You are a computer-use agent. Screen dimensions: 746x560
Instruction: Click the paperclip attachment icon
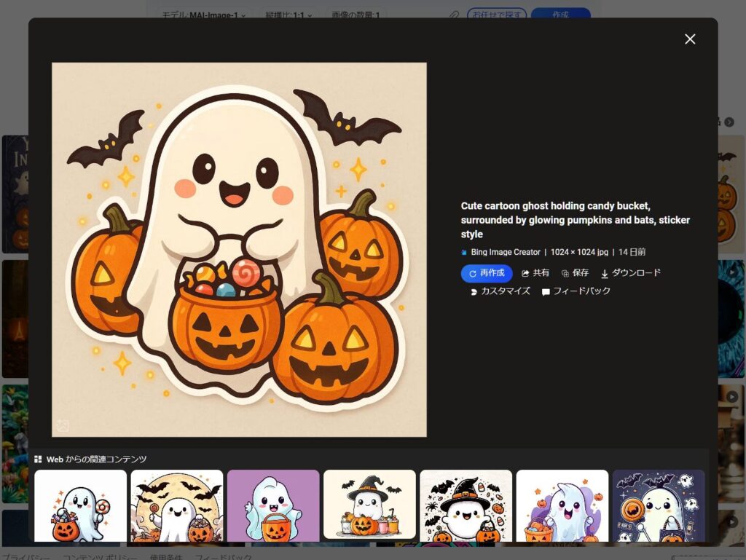pos(454,15)
